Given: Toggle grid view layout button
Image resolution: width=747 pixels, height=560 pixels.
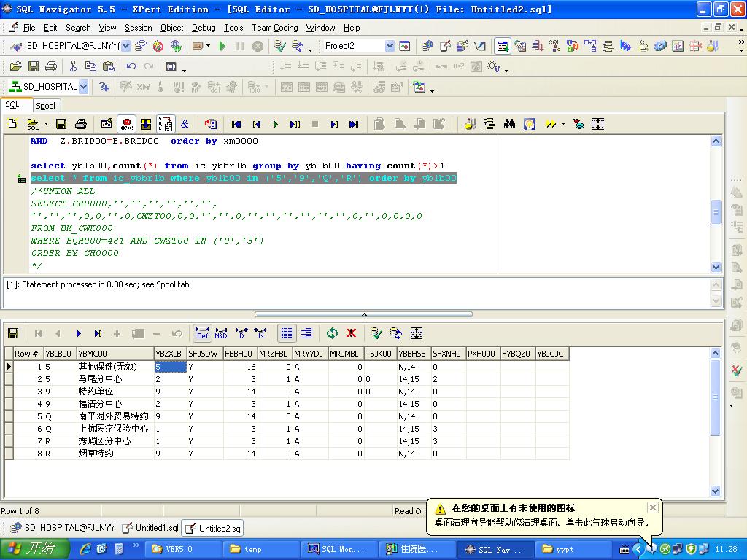Looking at the screenshot, I should tap(287, 333).
